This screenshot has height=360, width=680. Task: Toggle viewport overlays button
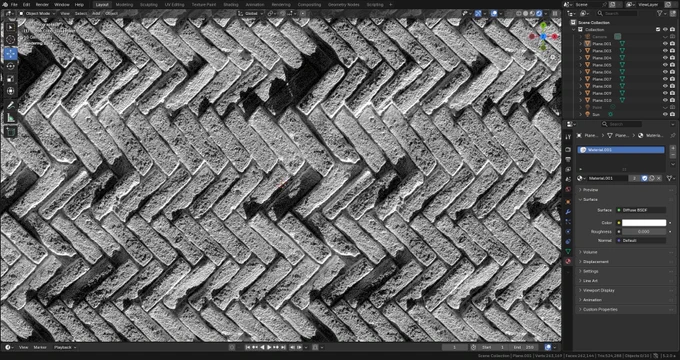[x=494, y=13]
